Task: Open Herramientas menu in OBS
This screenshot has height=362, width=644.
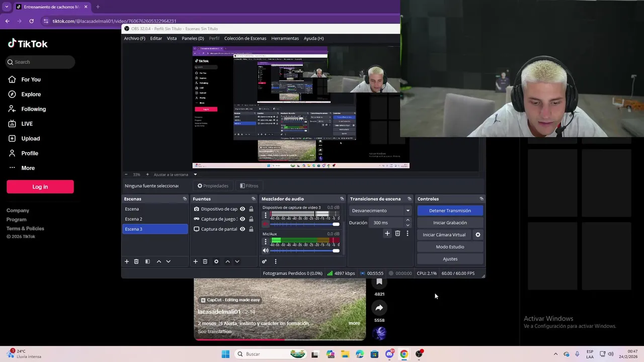Action: pyautogui.click(x=285, y=38)
